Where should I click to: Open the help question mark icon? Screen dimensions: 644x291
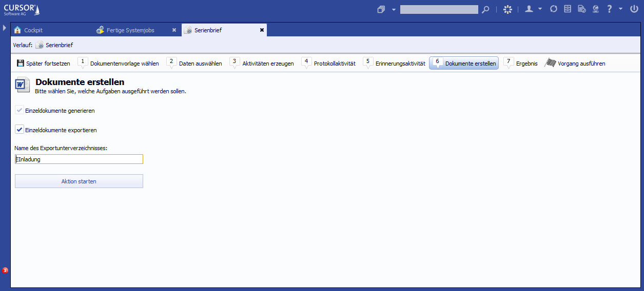[x=610, y=9]
